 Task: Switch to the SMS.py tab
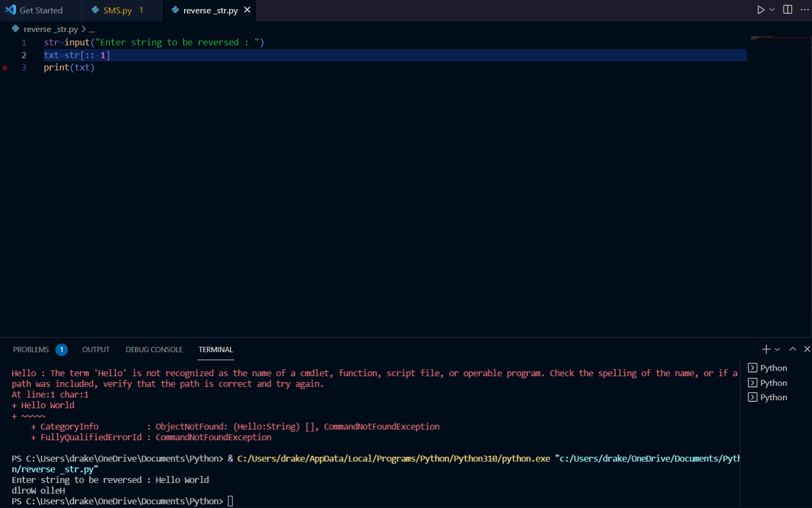122,10
